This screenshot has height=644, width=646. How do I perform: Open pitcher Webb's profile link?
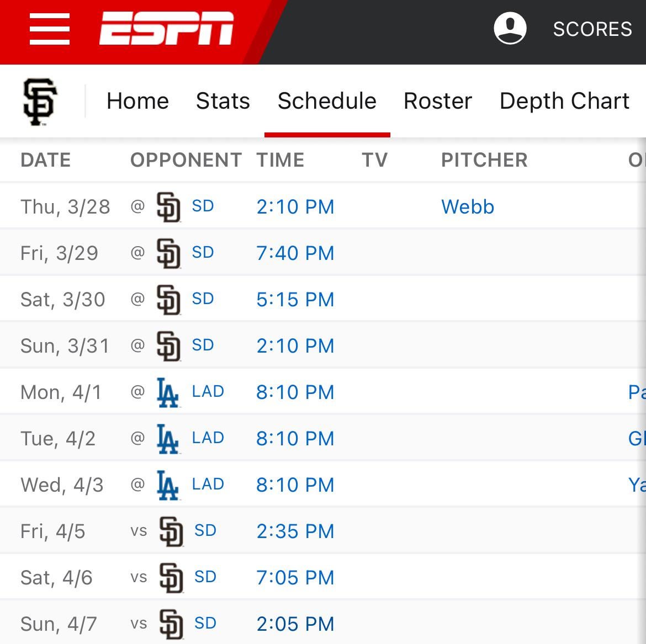click(x=468, y=207)
